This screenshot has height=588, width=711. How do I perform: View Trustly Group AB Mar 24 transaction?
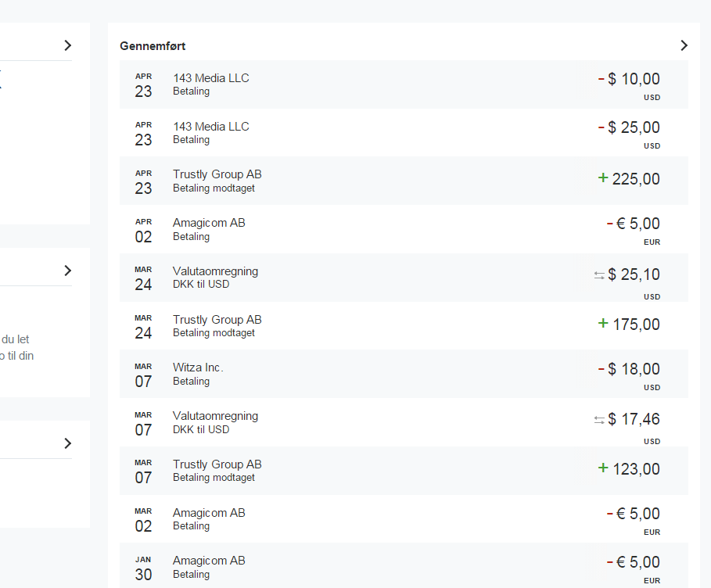pyautogui.click(x=404, y=325)
